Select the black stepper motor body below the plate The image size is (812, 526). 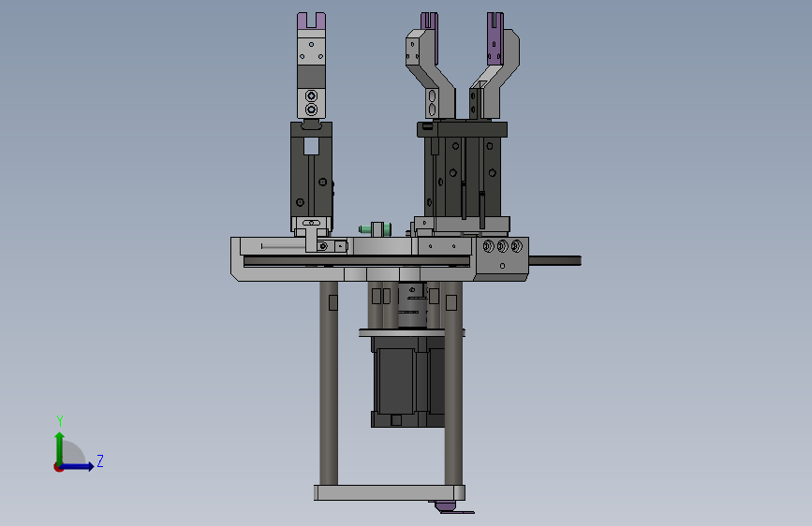pyautogui.click(x=407, y=382)
